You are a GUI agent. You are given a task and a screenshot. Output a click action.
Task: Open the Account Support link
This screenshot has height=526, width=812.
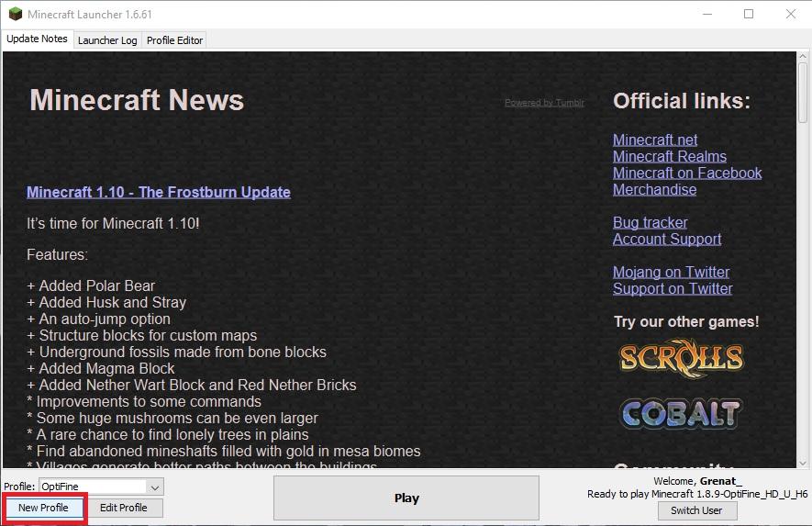(667, 240)
